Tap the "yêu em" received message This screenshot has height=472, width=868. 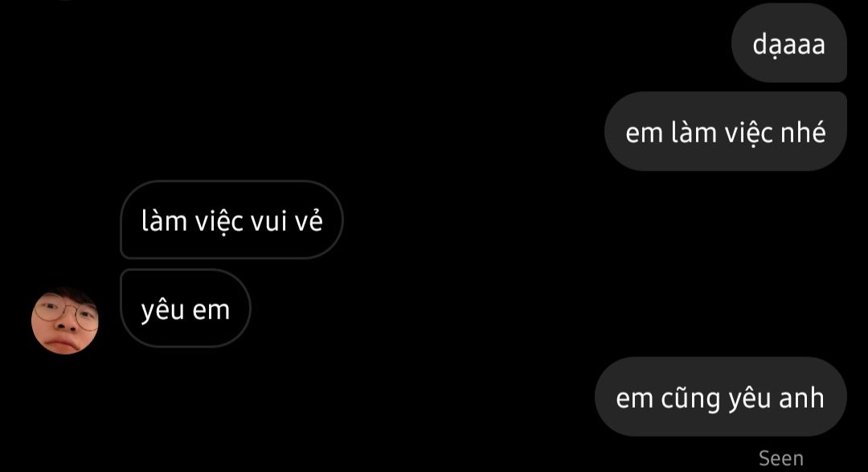click(x=186, y=308)
